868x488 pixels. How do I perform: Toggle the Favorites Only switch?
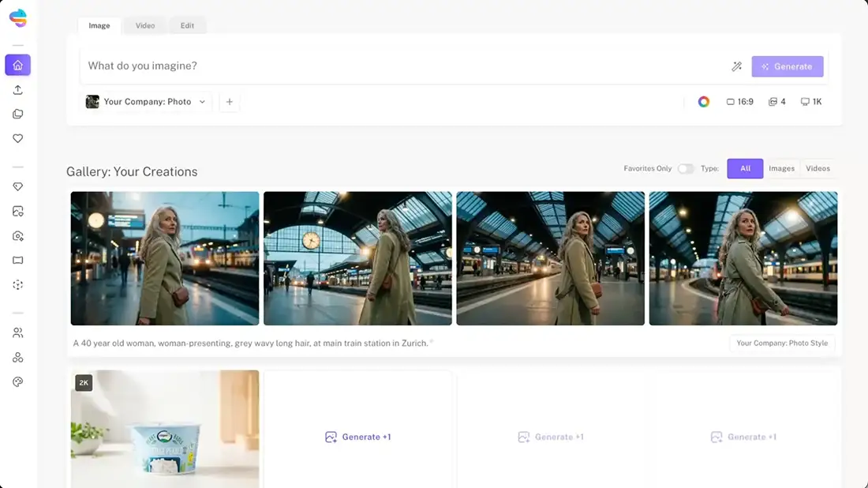pos(685,168)
